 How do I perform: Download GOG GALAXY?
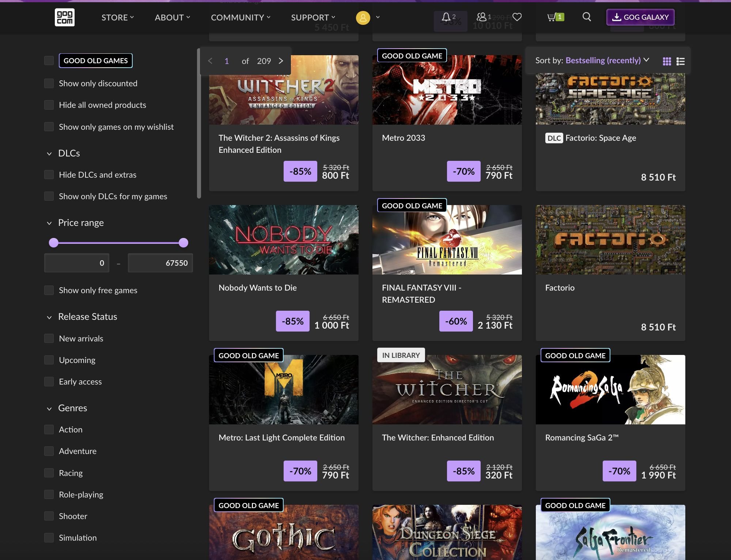pyautogui.click(x=640, y=17)
